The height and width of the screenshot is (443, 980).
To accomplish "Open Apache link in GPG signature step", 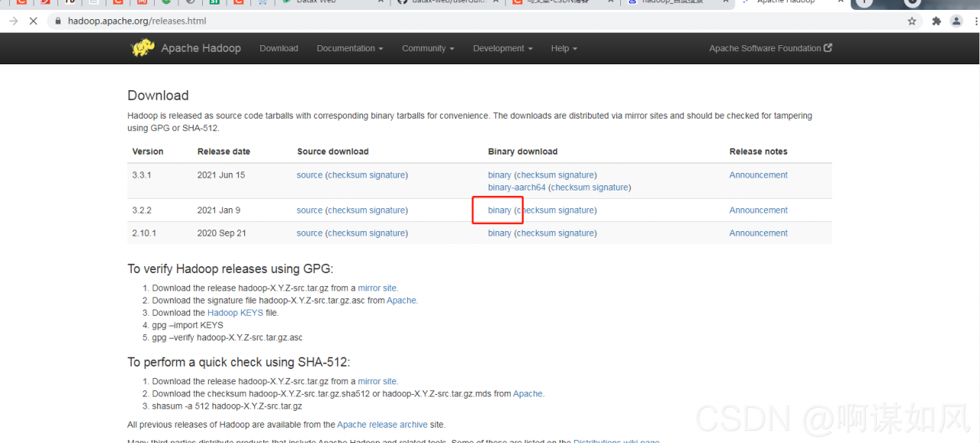I will click(401, 301).
